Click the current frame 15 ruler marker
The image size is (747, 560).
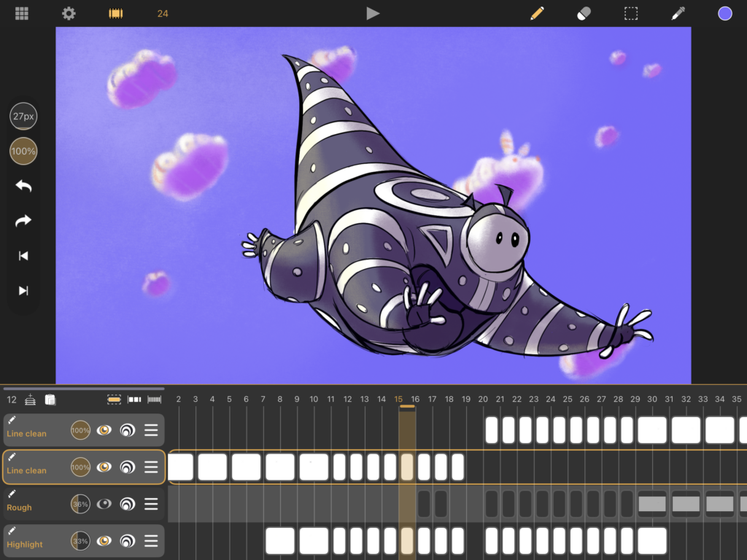(398, 399)
